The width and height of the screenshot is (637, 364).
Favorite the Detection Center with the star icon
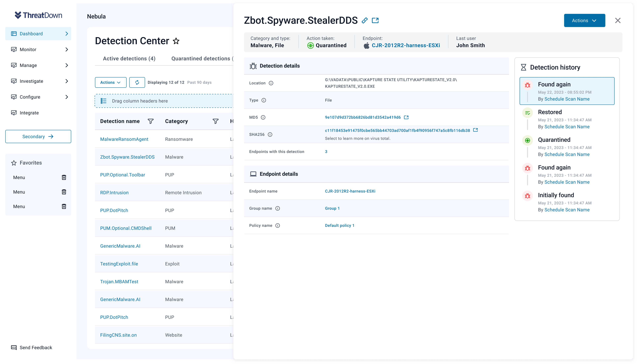pos(176,41)
